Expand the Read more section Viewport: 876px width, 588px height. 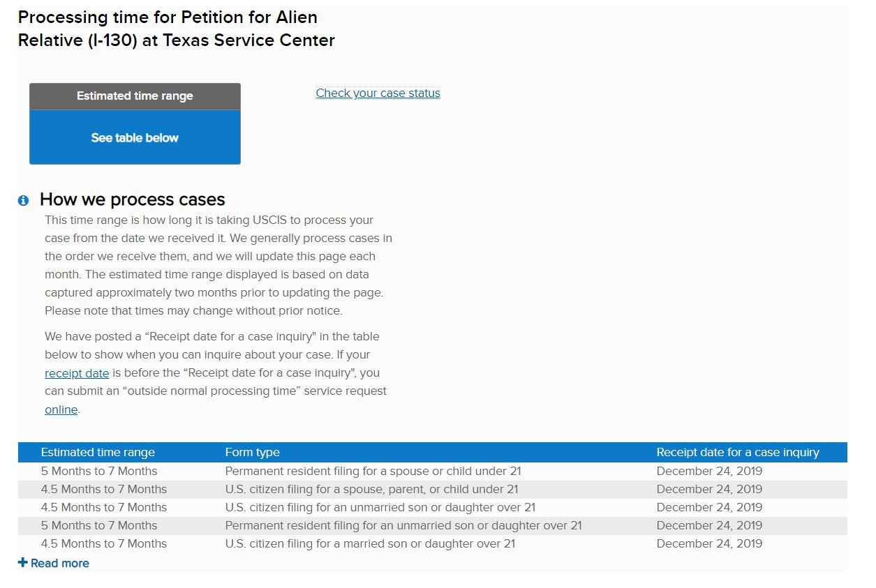pos(59,563)
